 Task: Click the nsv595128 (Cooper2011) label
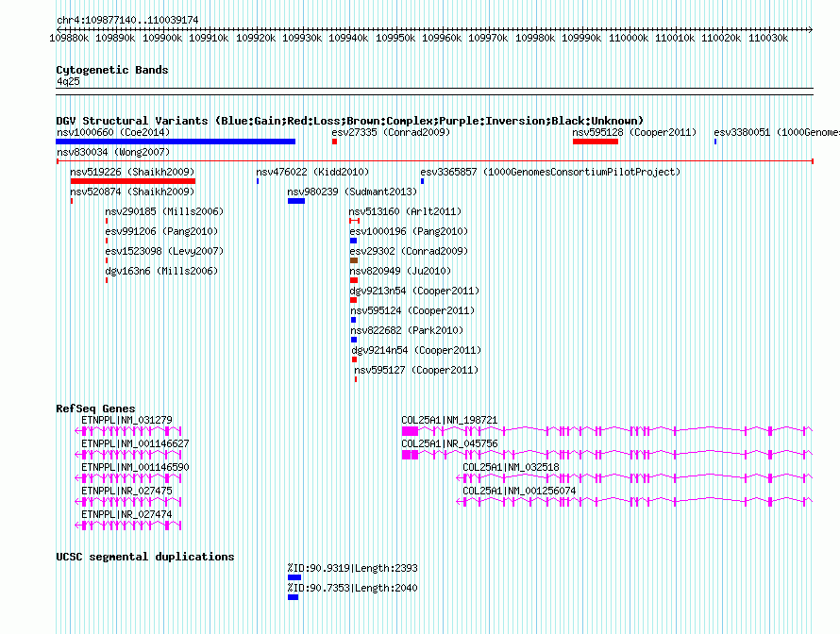[634, 132]
